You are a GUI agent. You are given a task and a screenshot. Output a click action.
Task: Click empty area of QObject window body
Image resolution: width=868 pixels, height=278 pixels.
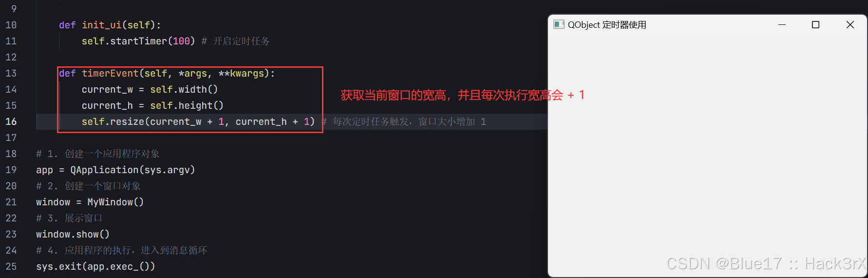point(707,146)
